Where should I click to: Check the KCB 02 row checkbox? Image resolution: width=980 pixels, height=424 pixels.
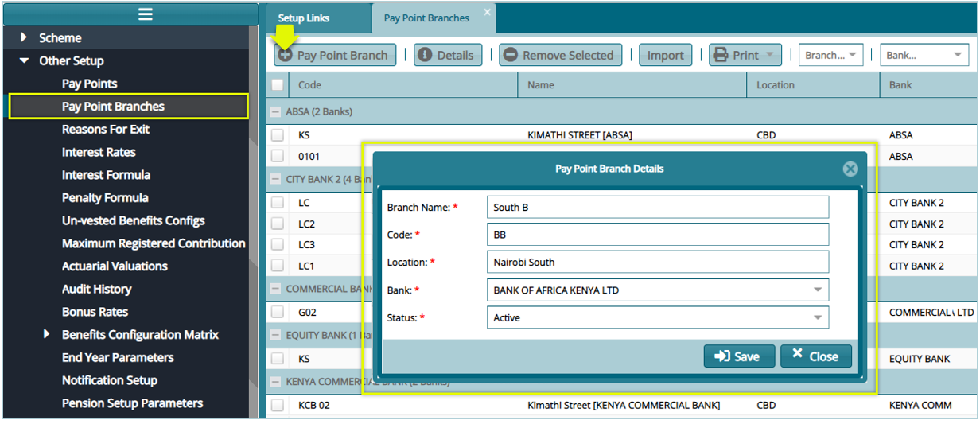point(277,406)
